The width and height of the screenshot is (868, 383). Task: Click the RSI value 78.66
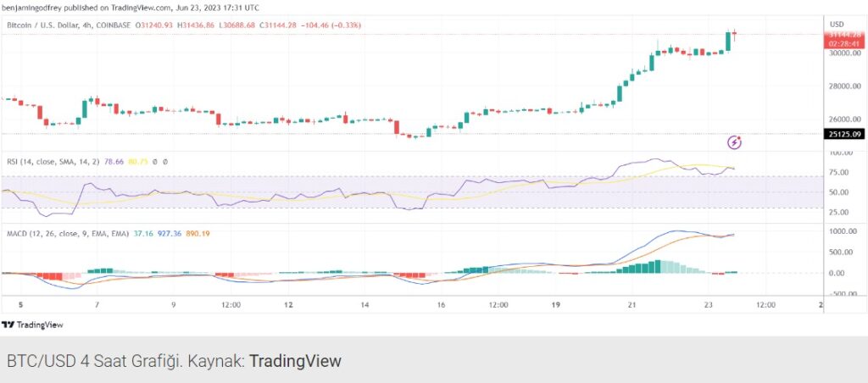coord(113,162)
